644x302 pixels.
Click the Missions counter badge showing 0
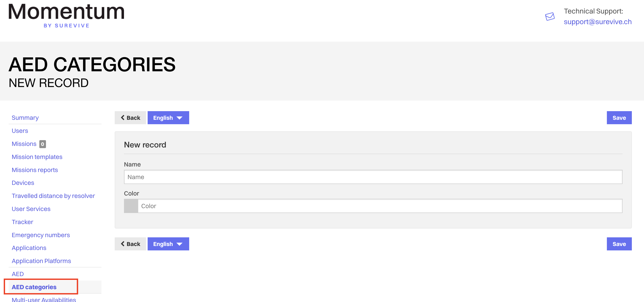(42, 144)
